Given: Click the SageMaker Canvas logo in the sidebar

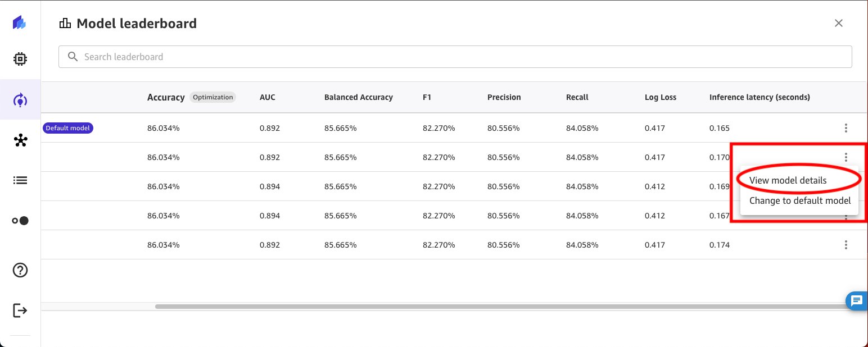Looking at the screenshot, I should point(20,23).
